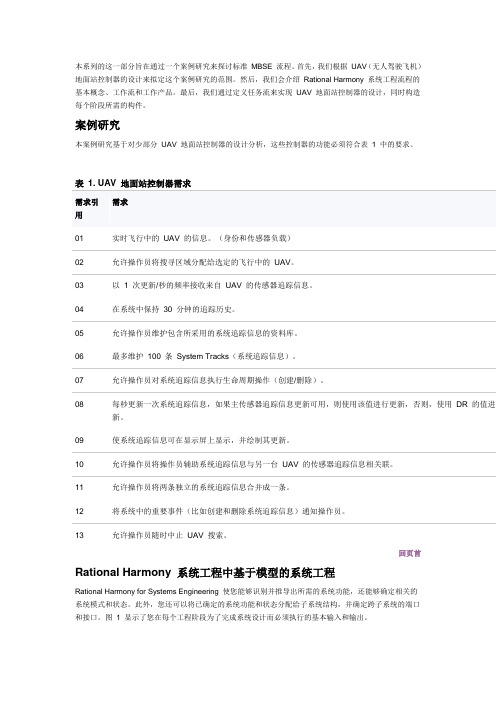The height and width of the screenshot is (702, 496).
Task: Select requirement number 13 cell
Action: (79, 535)
